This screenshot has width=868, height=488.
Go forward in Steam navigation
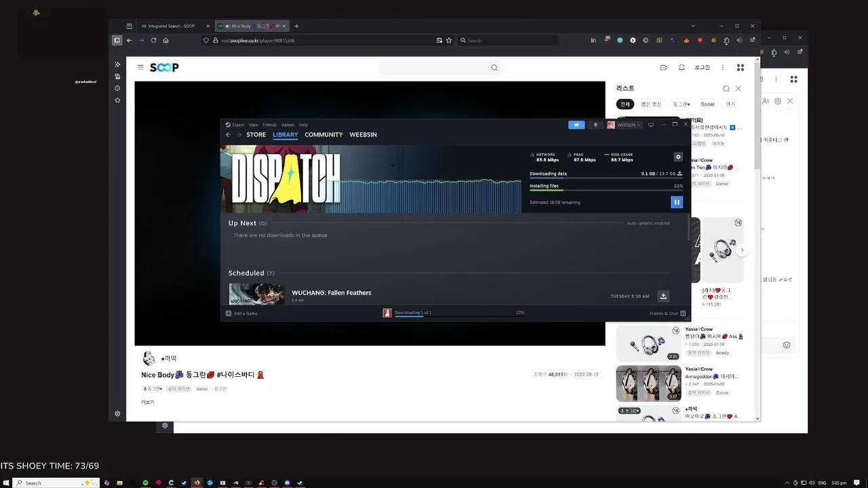[239, 135]
